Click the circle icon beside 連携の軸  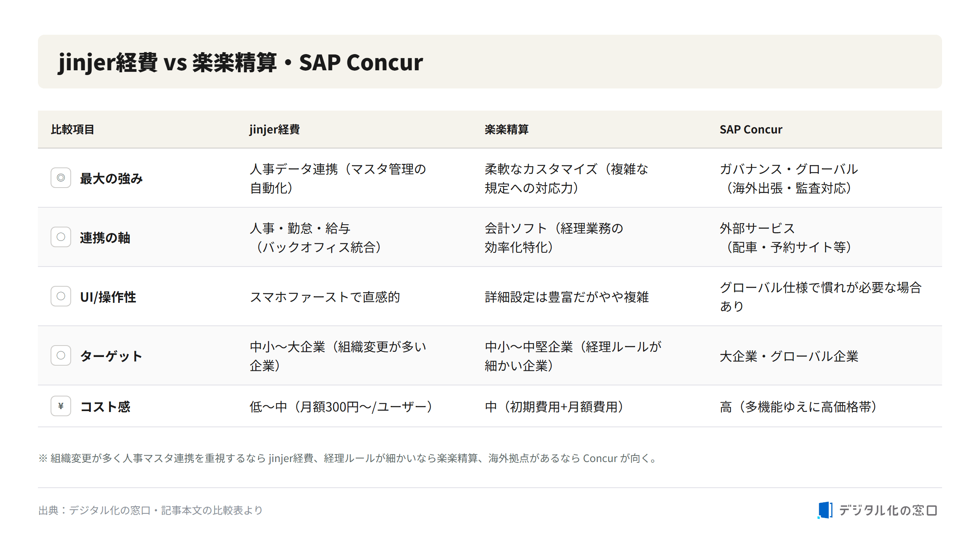pos(61,237)
